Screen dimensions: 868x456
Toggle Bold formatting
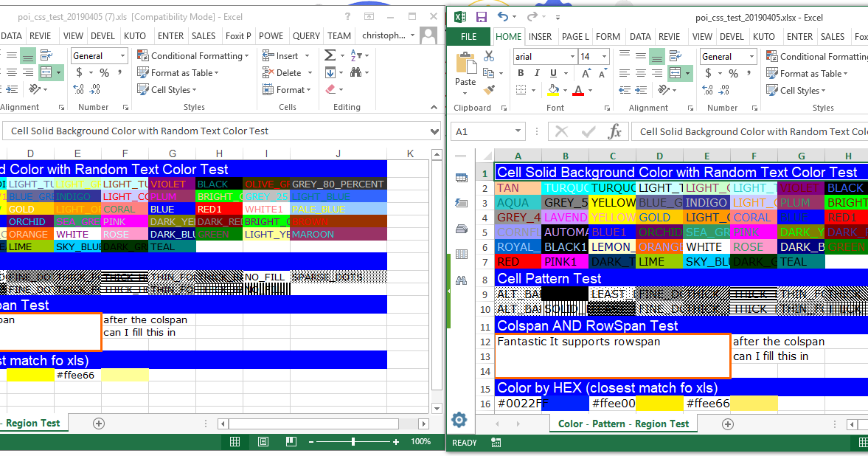521,73
